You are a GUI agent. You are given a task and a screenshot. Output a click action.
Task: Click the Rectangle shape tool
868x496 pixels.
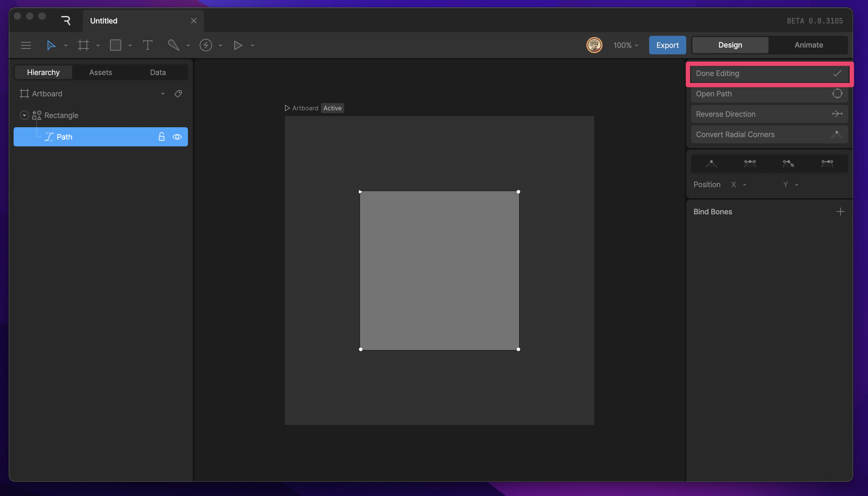pyautogui.click(x=116, y=45)
